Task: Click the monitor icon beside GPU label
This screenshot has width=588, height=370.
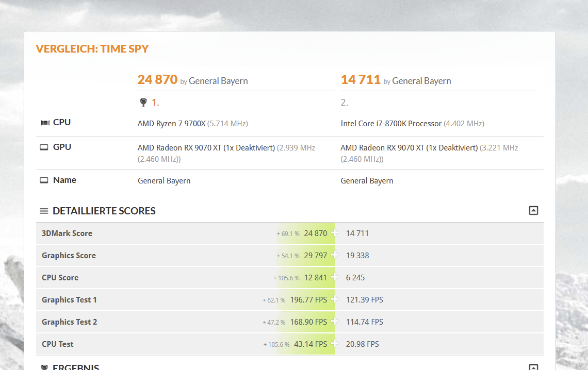Action: [44, 147]
